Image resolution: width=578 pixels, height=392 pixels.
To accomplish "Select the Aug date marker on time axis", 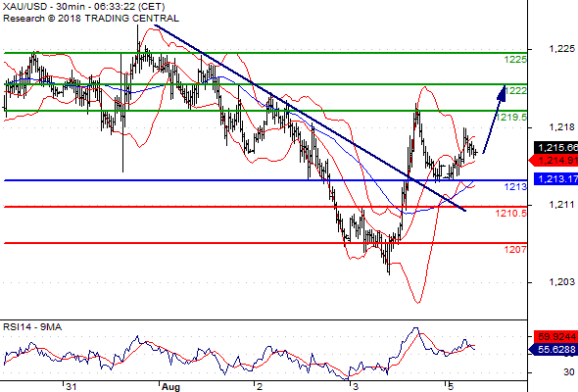I will [170, 386].
